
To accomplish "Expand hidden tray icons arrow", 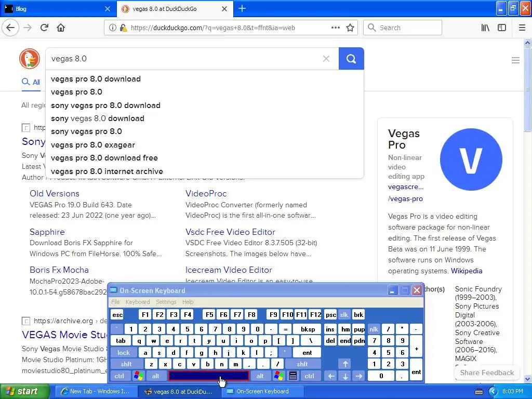I will [x=493, y=391].
